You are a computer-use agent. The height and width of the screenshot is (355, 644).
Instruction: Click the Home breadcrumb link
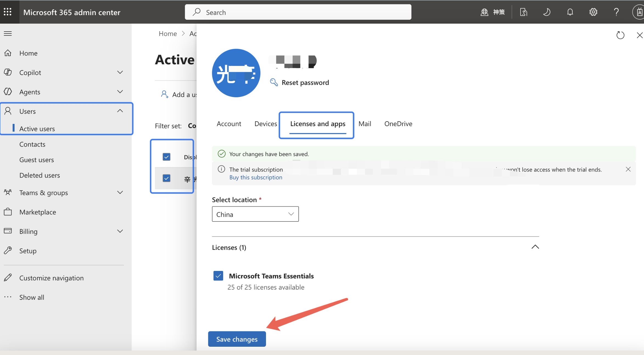tap(168, 34)
